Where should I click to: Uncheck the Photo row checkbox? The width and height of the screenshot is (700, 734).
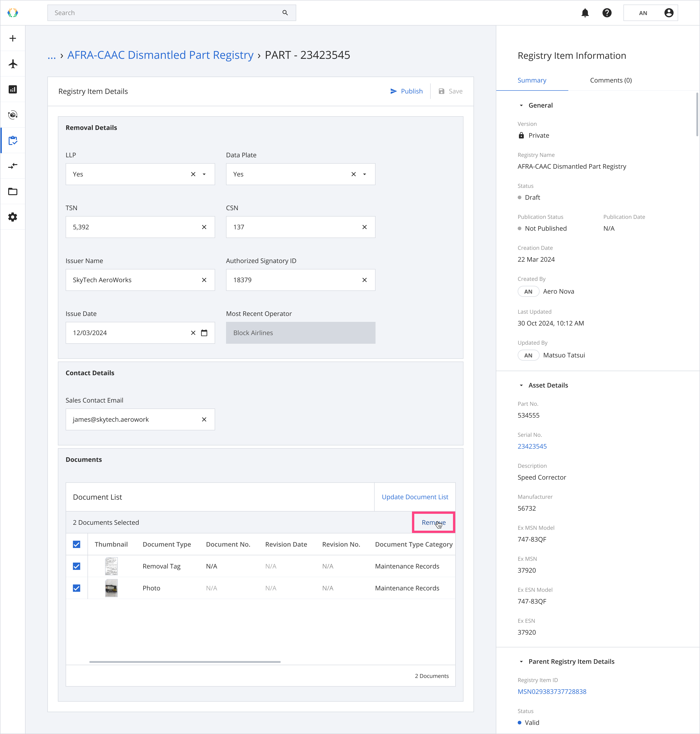pos(77,588)
